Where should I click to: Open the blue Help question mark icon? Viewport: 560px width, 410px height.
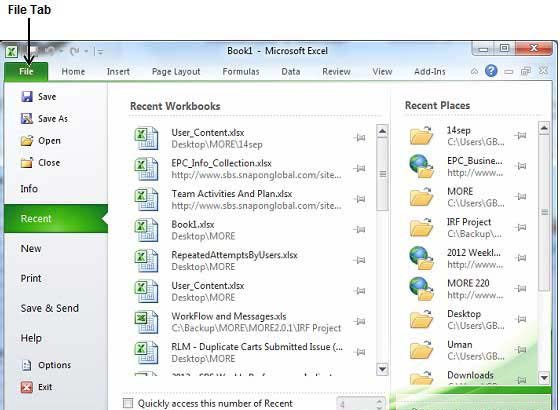491,71
